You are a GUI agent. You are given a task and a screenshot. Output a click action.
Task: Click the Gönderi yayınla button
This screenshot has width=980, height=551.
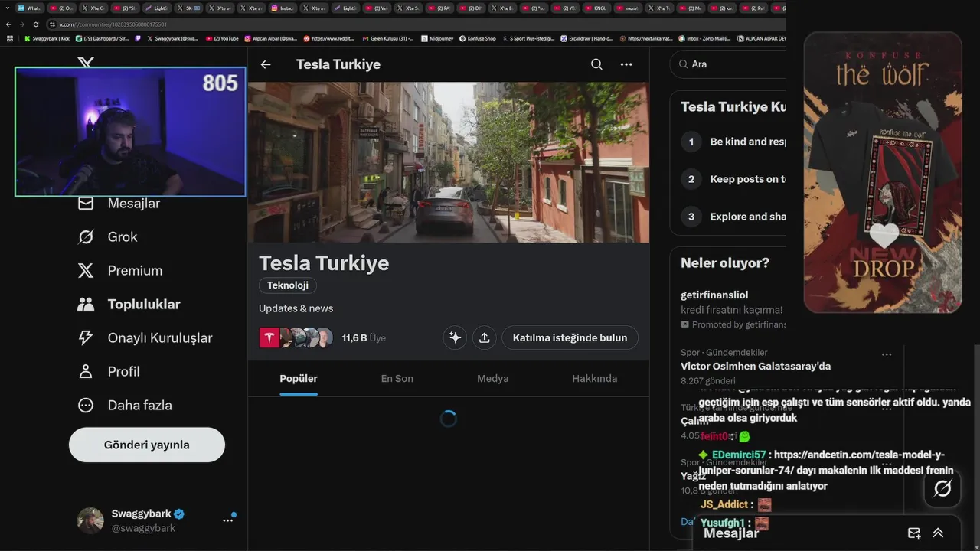147,445
